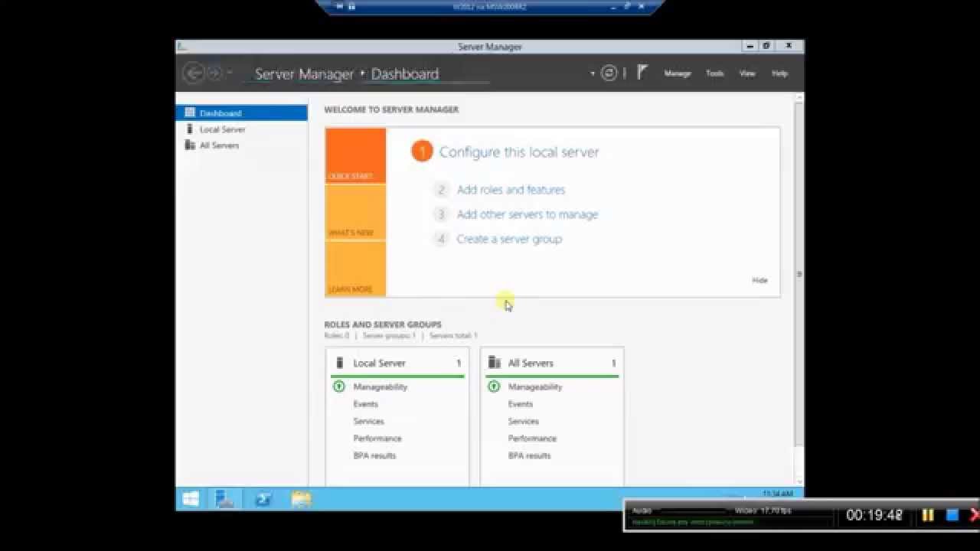Hide the Welcome to Server Manager tile

[x=759, y=280]
